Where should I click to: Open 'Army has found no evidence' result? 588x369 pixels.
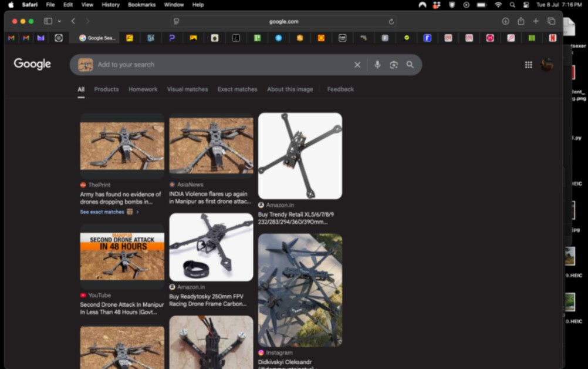pyautogui.click(x=120, y=198)
